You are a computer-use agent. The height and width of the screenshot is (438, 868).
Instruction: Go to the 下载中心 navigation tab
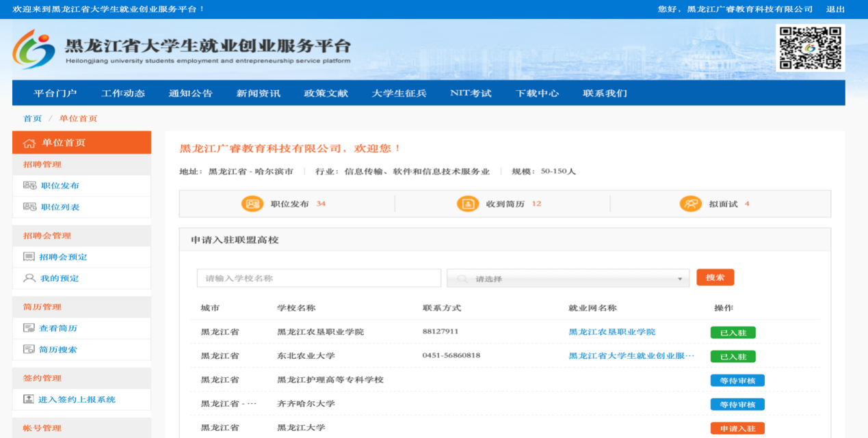pos(537,93)
